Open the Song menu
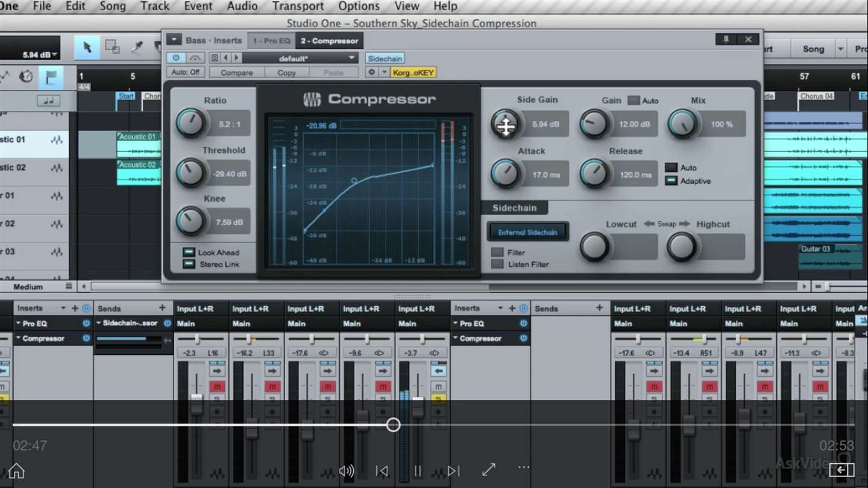 coord(113,6)
